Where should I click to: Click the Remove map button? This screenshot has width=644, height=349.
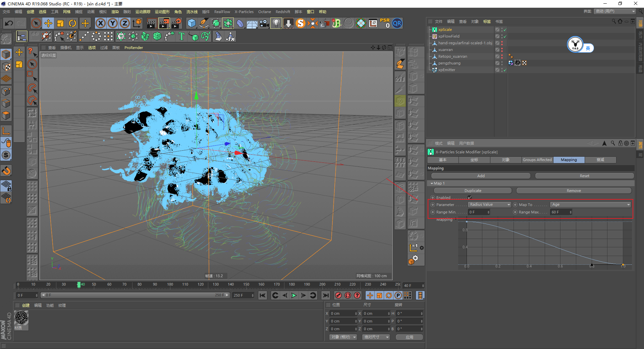click(x=574, y=191)
